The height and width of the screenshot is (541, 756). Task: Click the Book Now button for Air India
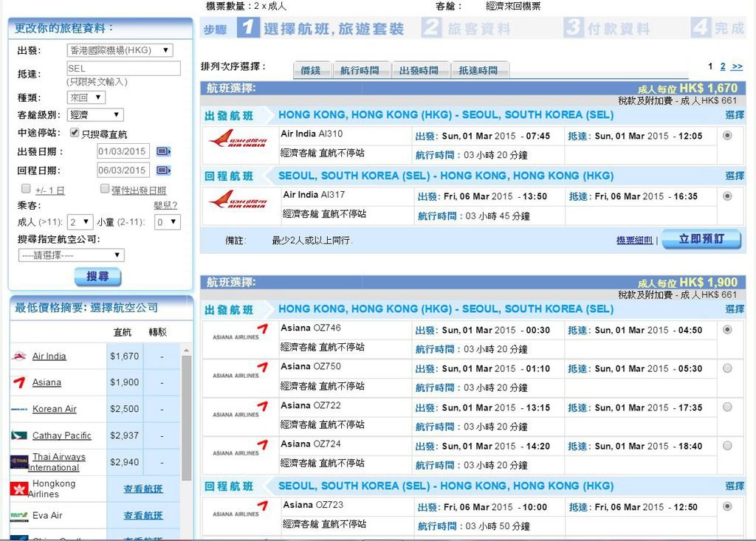pyautogui.click(x=701, y=239)
